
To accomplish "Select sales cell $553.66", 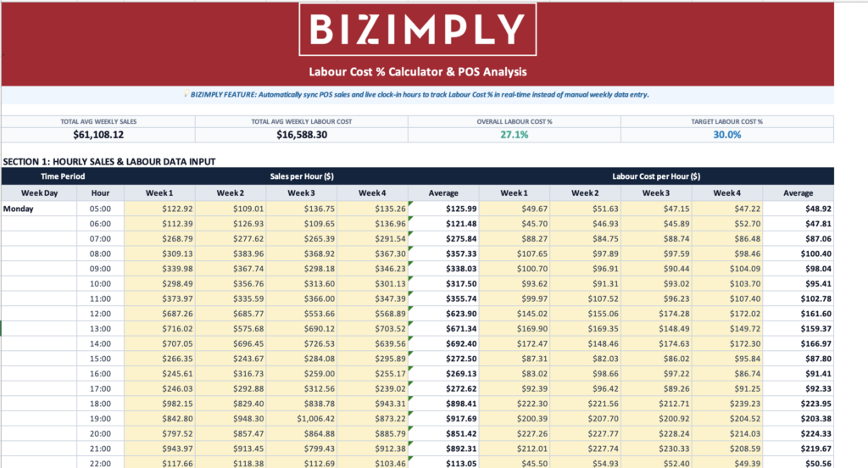I will [302, 314].
